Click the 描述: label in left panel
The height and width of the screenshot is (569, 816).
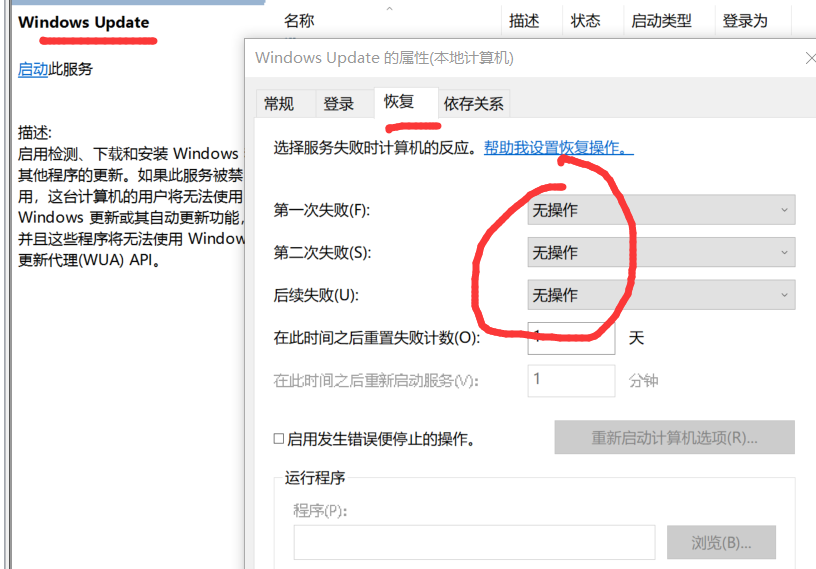[x=35, y=133]
